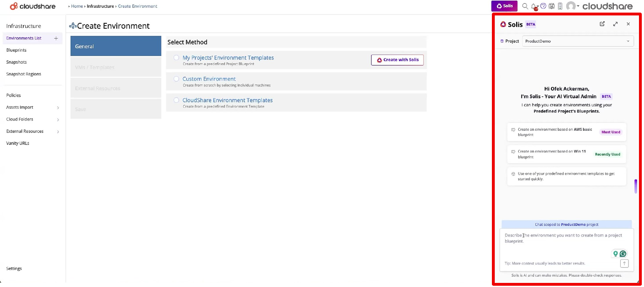Viewport: 644px width, 287px height.
Task: Select My Projects' Environment Templates radio button
Action: 176,58
